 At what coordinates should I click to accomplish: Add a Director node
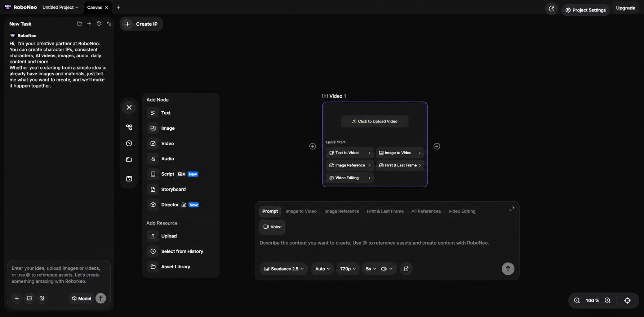coord(181,205)
